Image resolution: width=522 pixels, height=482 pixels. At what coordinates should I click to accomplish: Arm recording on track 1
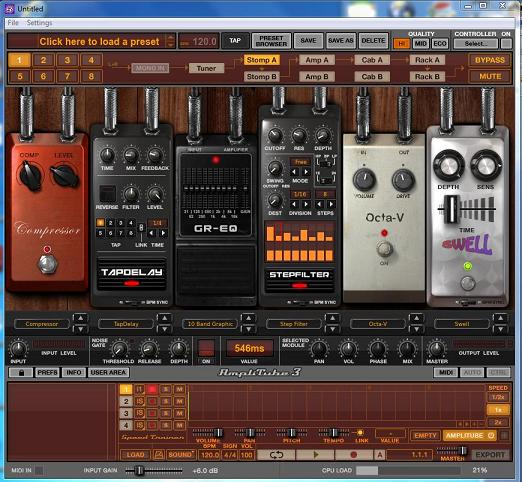[152, 389]
